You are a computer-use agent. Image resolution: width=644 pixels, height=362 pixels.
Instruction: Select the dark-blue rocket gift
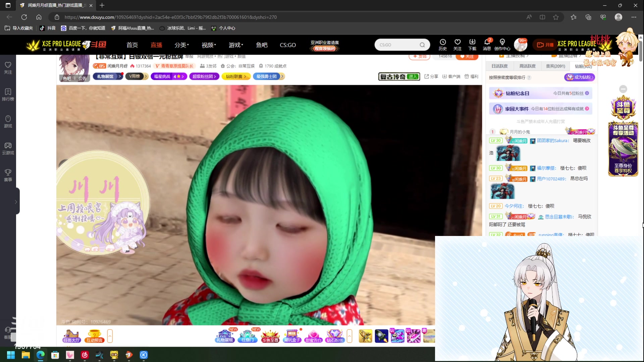tap(381, 336)
